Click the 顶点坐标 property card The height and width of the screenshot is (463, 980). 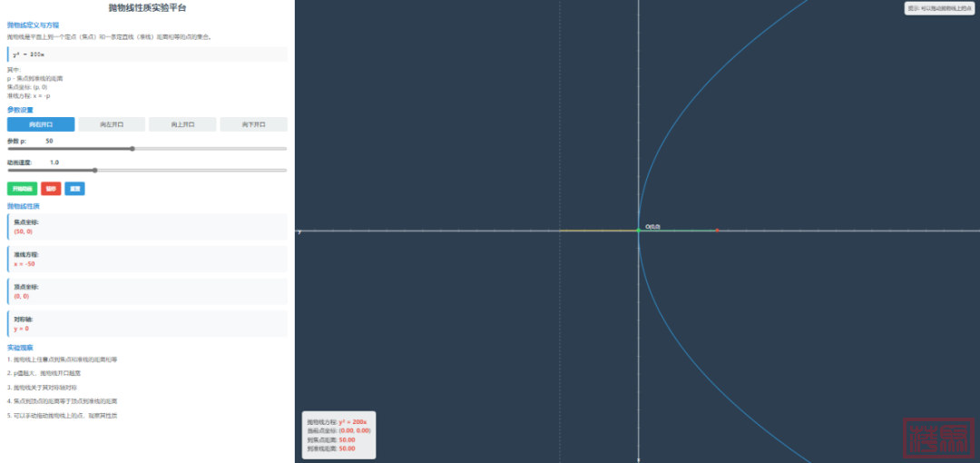[147, 291]
